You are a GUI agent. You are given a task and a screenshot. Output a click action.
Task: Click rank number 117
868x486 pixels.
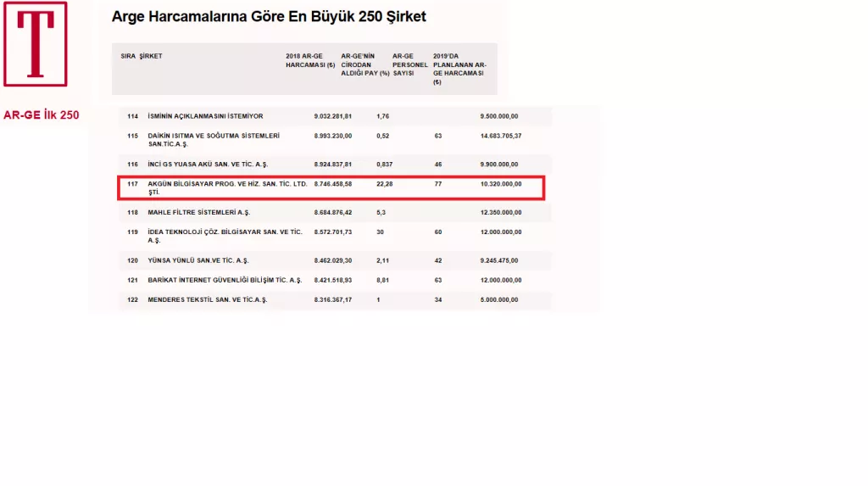pyautogui.click(x=132, y=184)
